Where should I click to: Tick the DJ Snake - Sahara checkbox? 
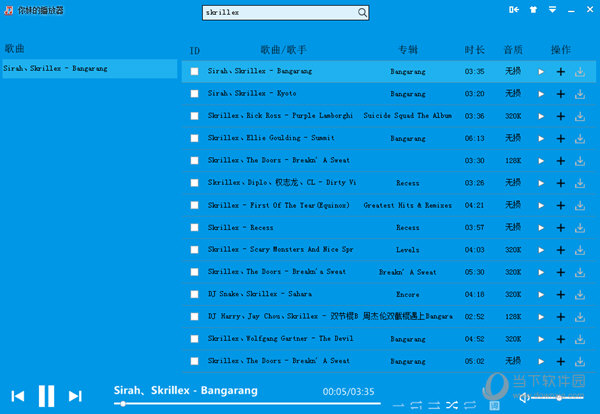pyautogui.click(x=194, y=294)
